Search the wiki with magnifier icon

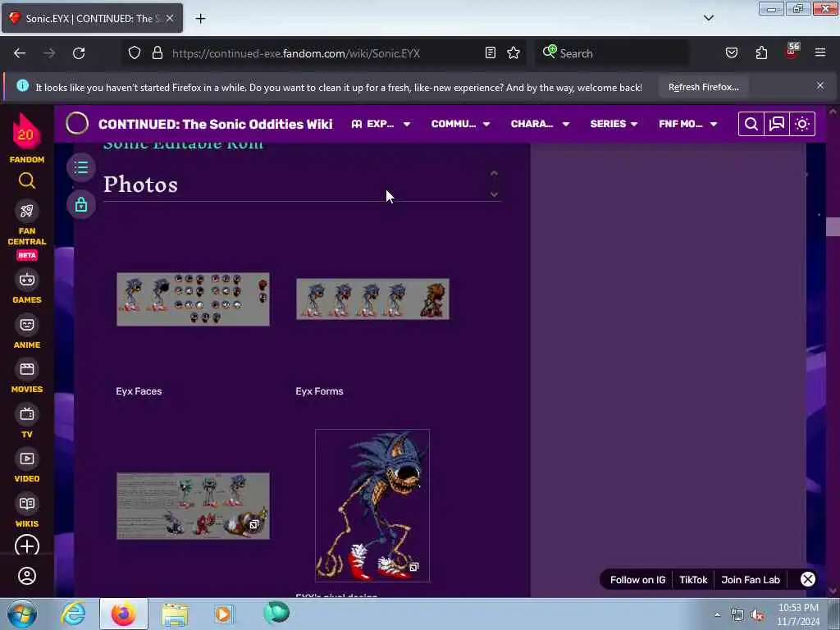click(x=751, y=125)
